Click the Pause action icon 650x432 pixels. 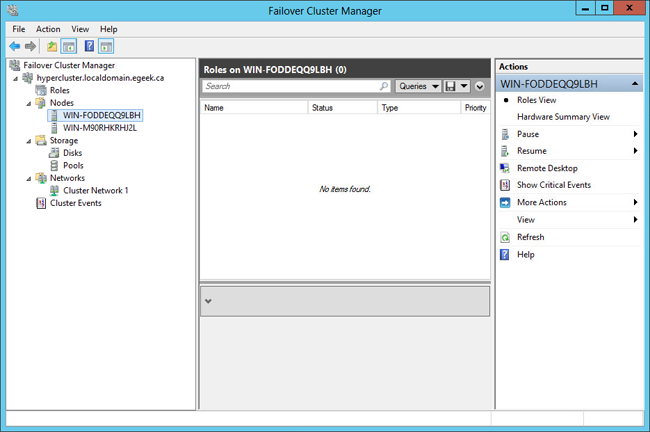pyautogui.click(x=505, y=134)
